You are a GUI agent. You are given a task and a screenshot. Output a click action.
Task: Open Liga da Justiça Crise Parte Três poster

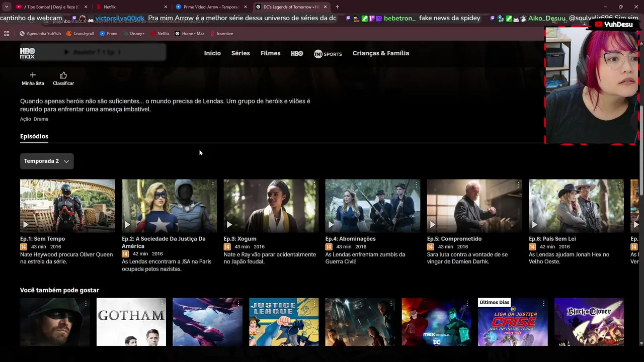point(513,322)
